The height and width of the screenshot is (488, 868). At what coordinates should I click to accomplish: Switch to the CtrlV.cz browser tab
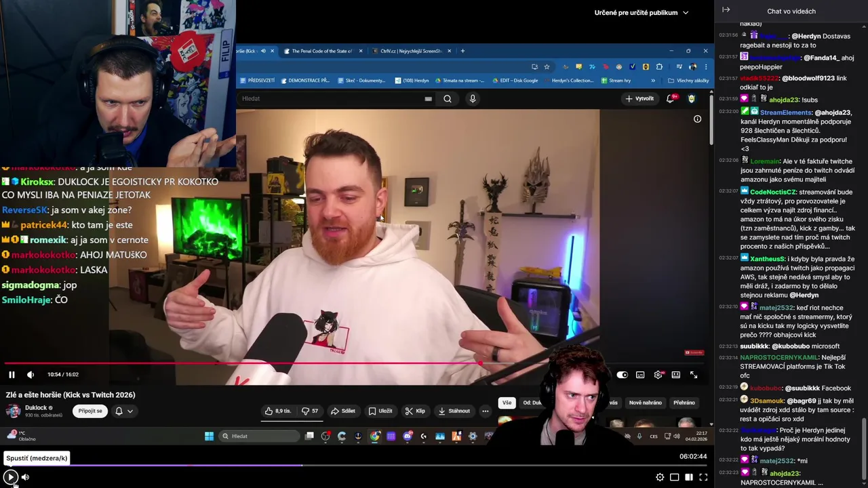click(x=411, y=51)
